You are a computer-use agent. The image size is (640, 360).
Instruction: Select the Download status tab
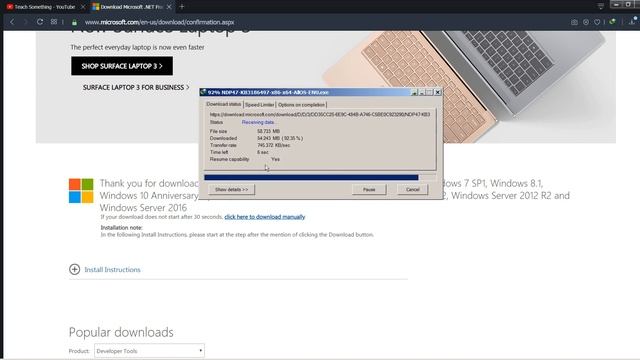click(x=223, y=104)
